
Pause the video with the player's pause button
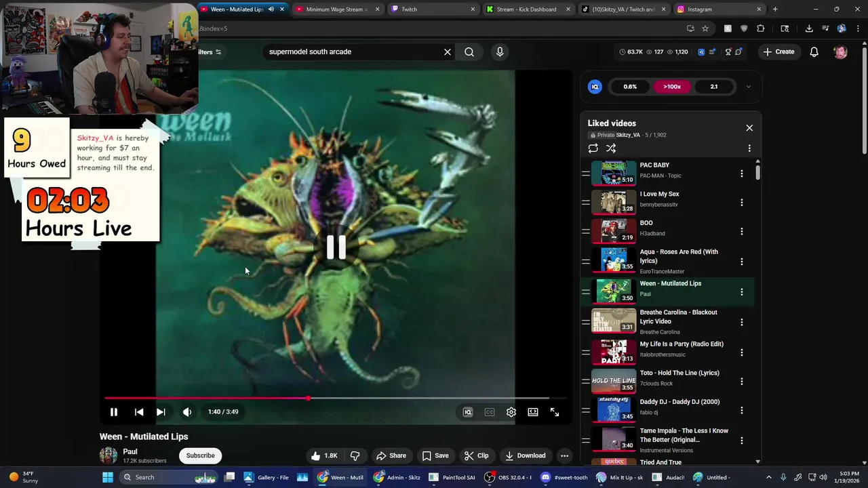click(114, 412)
